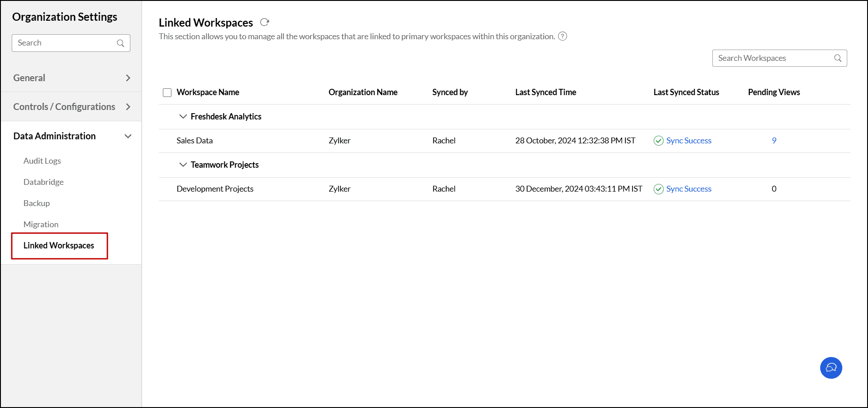Open the chat support bubble at bottom right
The image size is (868, 408).
point(831,367)
